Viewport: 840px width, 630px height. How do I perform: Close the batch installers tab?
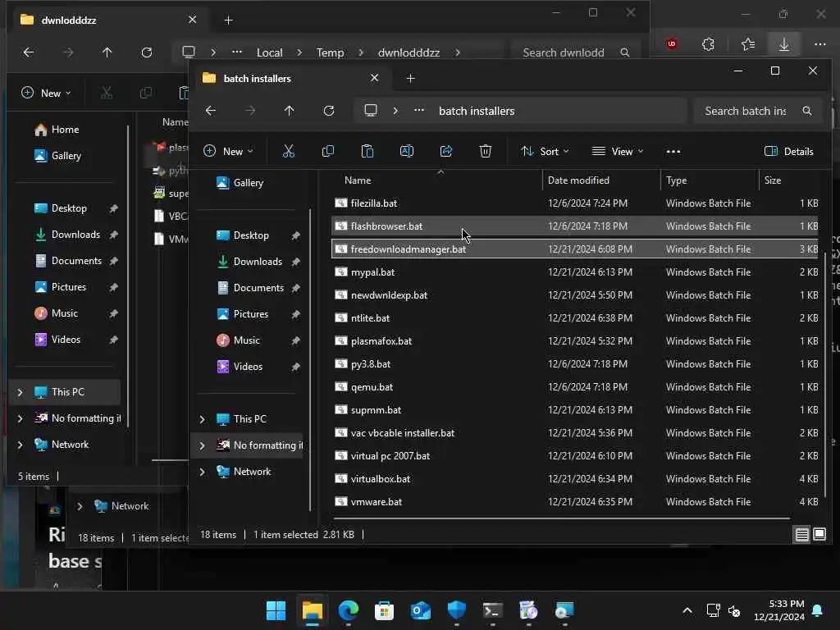tap(374, 78)
